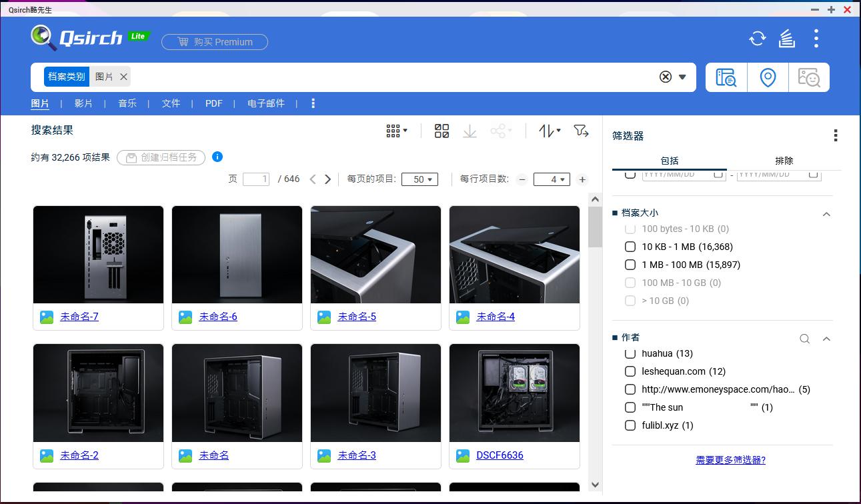Open the filter export icon near sort

tap(581, 131)
